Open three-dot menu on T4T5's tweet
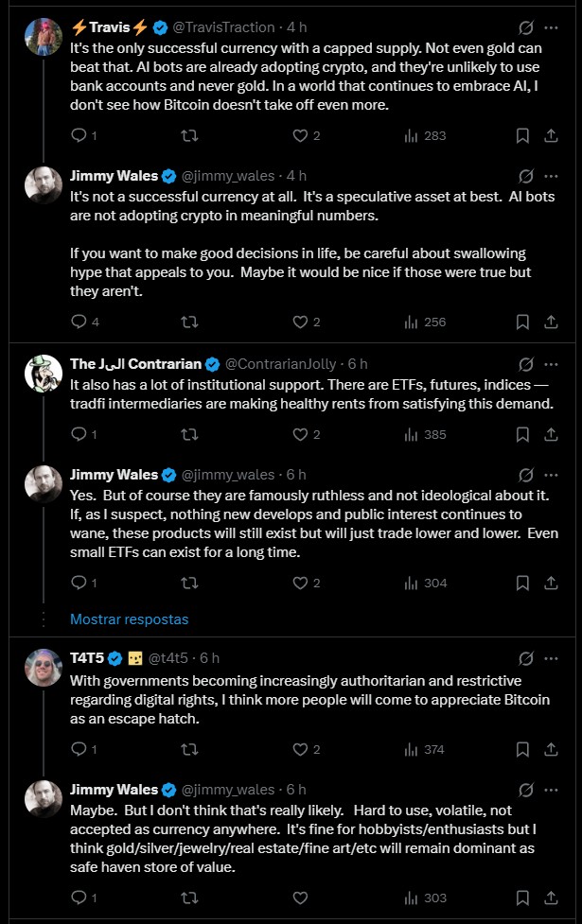The width and height of the screenshot is (582, 924). click(552, 657)
